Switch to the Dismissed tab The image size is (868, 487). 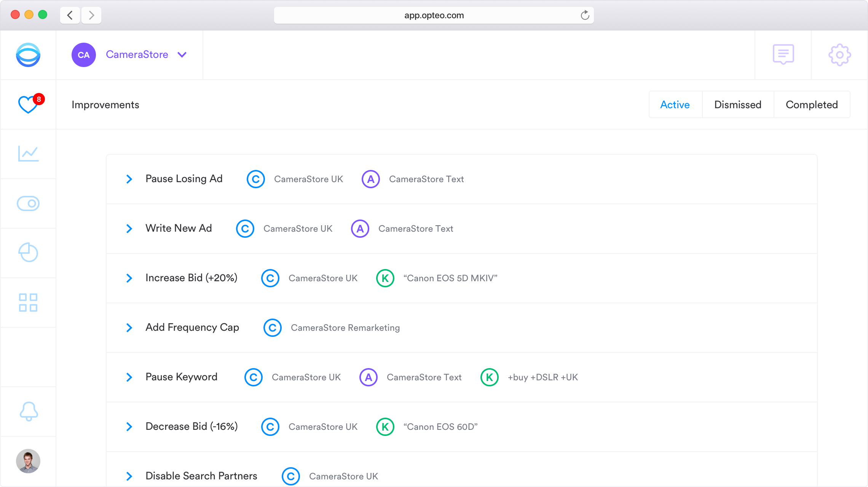737,104
